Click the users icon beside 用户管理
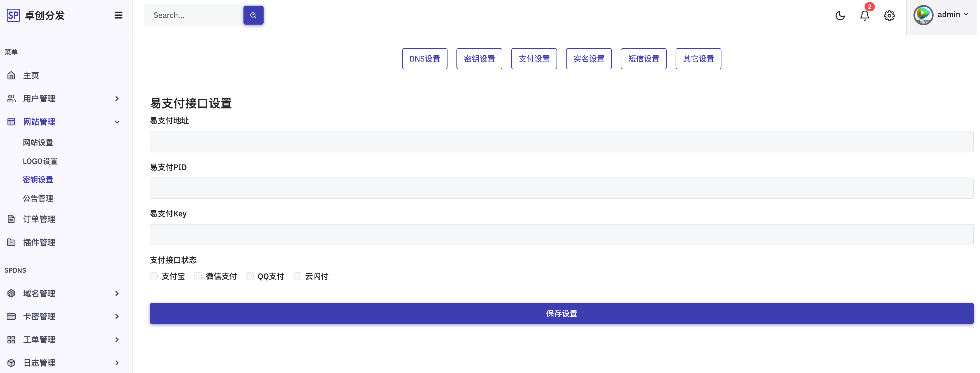The image size is (980, 373). click(11, 99)
